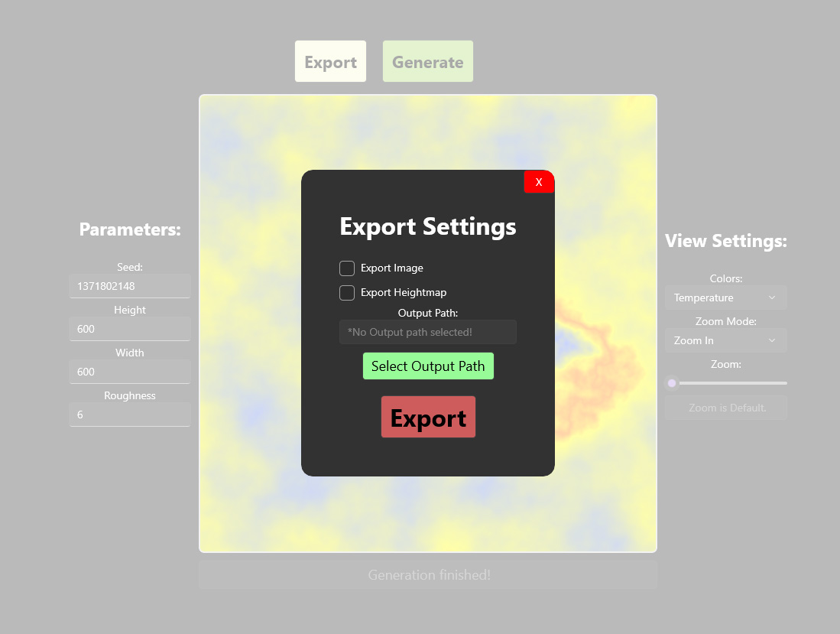Click the Output Path text field
This screenshot has width=840, height=634.
(x=428, y=332)
